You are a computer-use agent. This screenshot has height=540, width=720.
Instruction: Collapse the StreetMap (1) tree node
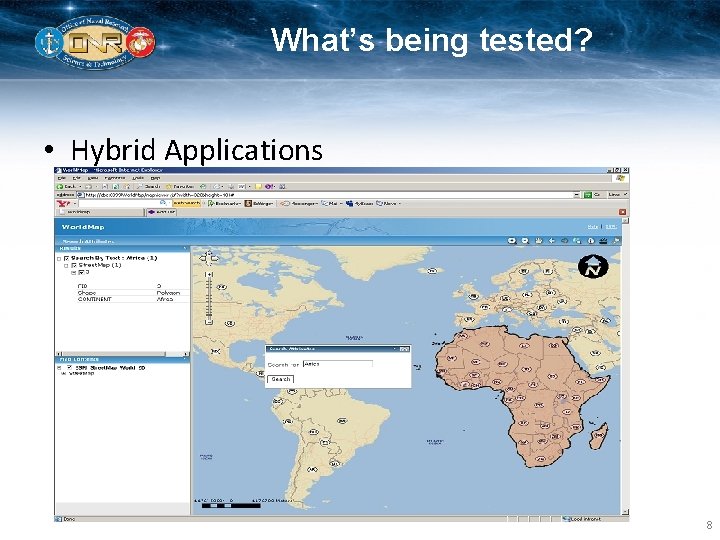[x=66, y=265]
